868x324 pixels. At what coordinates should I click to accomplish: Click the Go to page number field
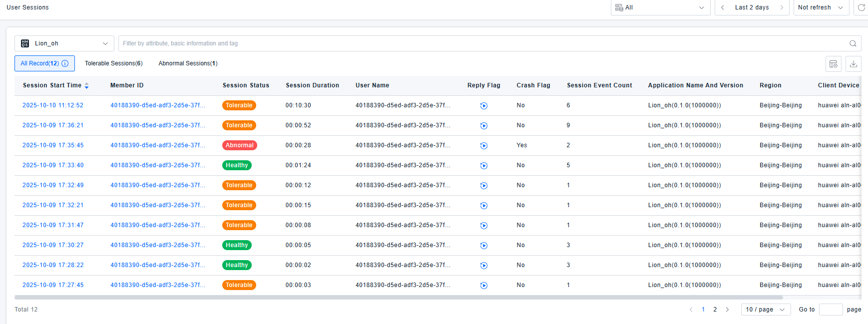[831, 310]
